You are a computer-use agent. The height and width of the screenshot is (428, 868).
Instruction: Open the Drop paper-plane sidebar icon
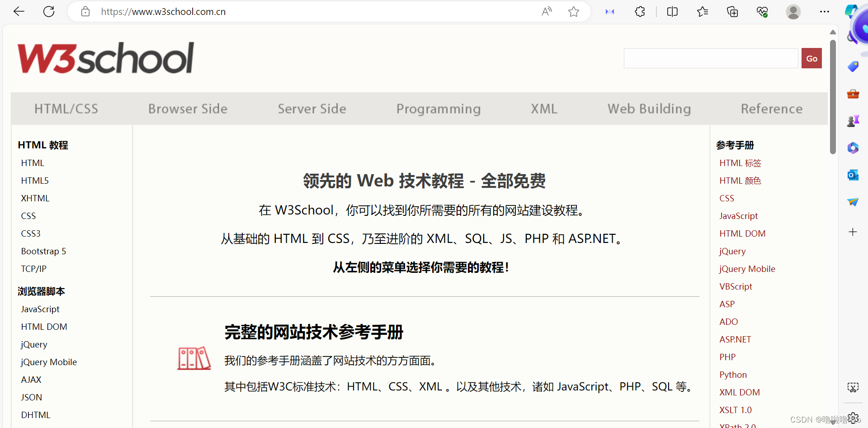click(854, 202)
